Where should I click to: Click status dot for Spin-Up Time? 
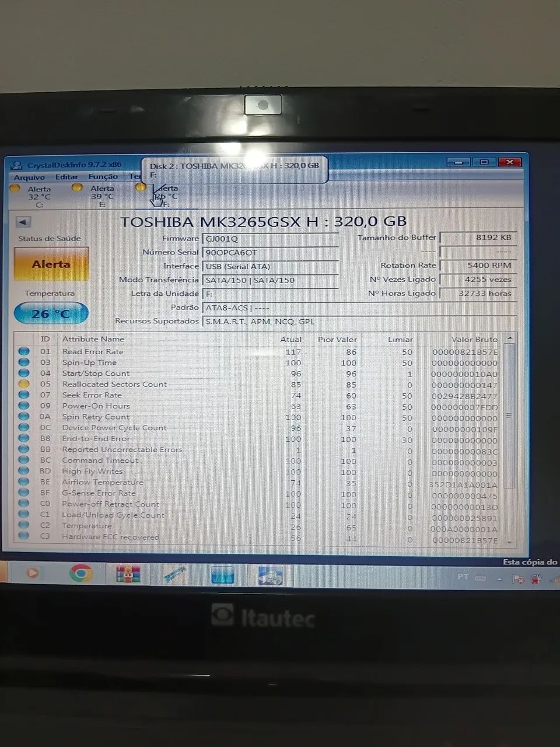(23, 362)
